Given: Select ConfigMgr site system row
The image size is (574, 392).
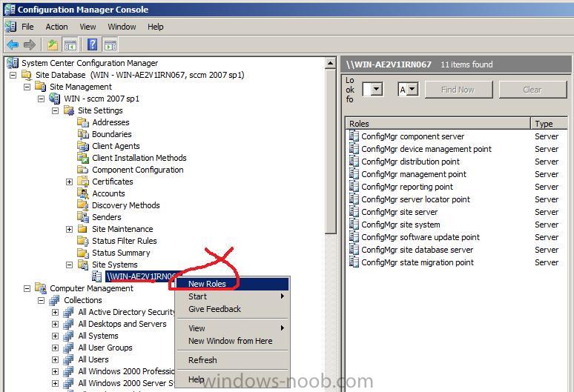Looking at the screenshot, I should (x=458, y=225).
